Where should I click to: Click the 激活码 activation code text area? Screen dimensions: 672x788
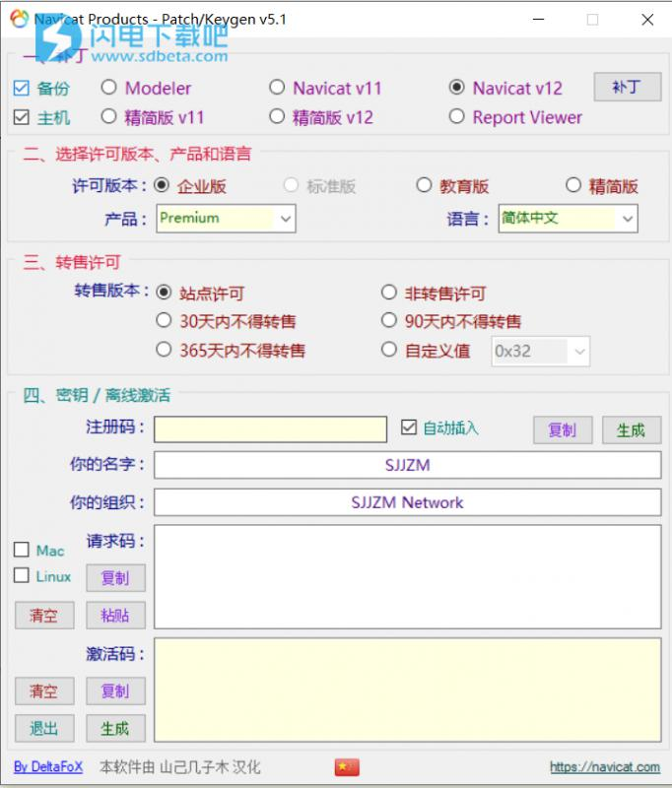408,690
